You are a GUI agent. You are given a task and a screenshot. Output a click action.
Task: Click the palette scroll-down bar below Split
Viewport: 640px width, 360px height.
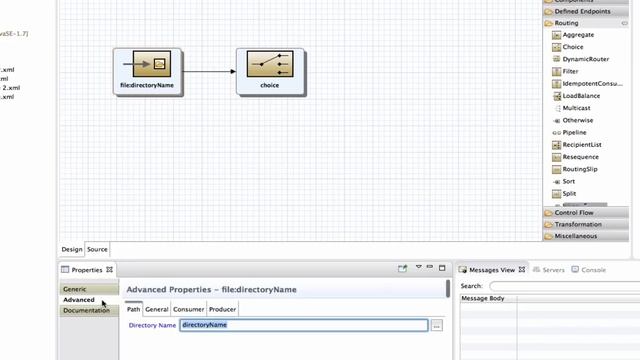pos(585,204)
